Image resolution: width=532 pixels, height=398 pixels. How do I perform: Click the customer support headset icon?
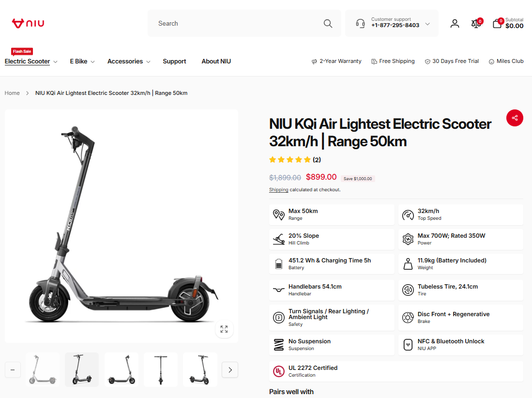(360, 23)
